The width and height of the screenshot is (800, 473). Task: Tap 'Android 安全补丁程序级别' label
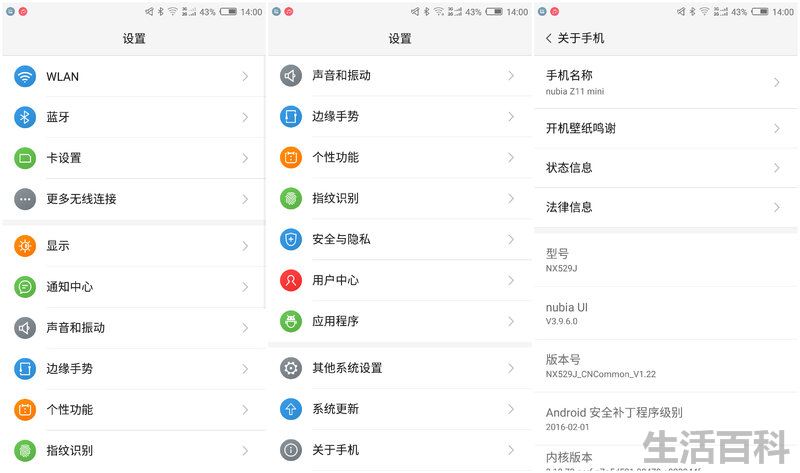tap(614, 412)
